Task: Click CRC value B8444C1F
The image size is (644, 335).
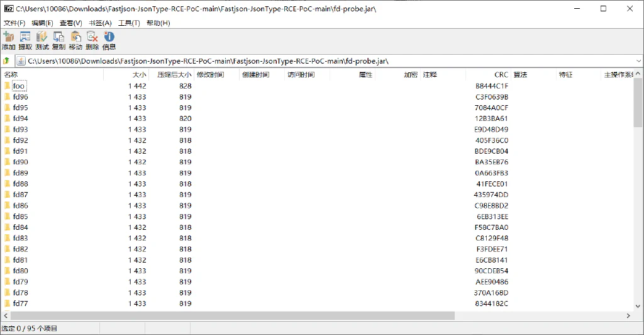Action: (x=492, y=86)
